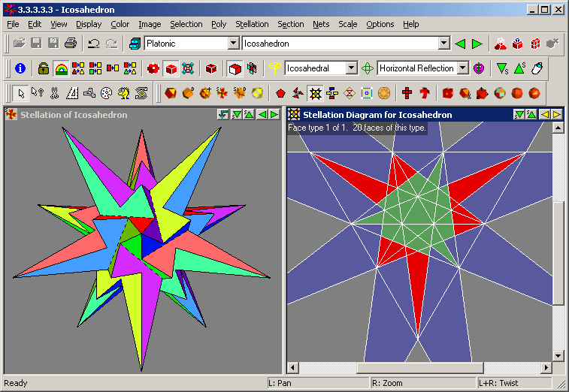Toggle the rainbow color mode button
The height and width of the screenshot is (392, 569).
pos(61,68)
